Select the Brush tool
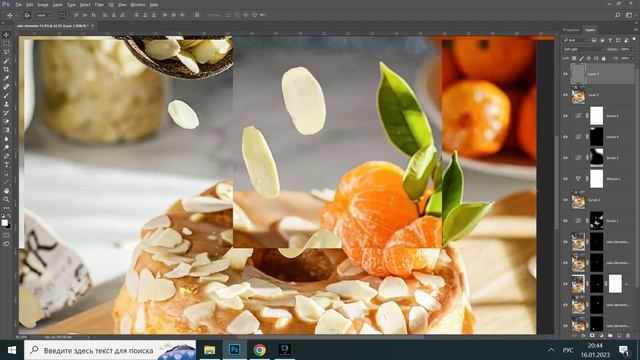Image resolution: width=640 pixels, height=360 pixels. click(6, 96)
